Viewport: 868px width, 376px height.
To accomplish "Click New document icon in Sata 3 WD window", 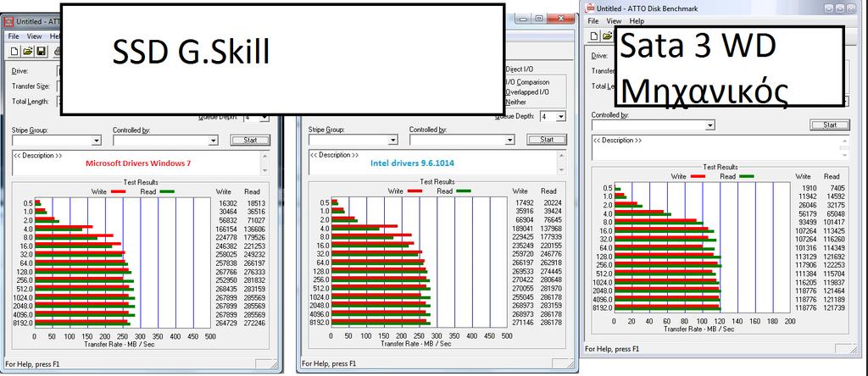I will 594,36.
